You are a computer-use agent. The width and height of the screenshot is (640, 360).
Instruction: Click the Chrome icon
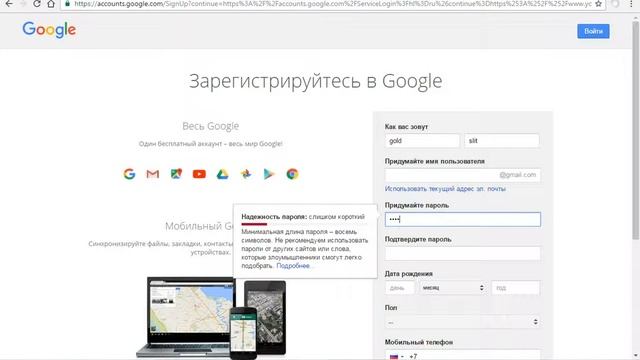[x=292, y=174]
